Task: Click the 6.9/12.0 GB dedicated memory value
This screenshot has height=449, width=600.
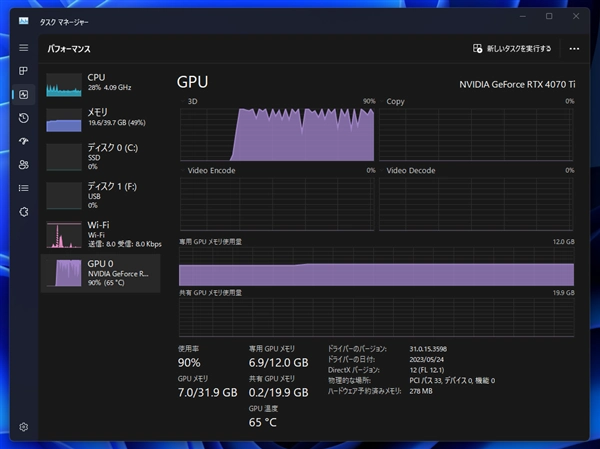Action: pyautogui.click(x=279, y=362)
